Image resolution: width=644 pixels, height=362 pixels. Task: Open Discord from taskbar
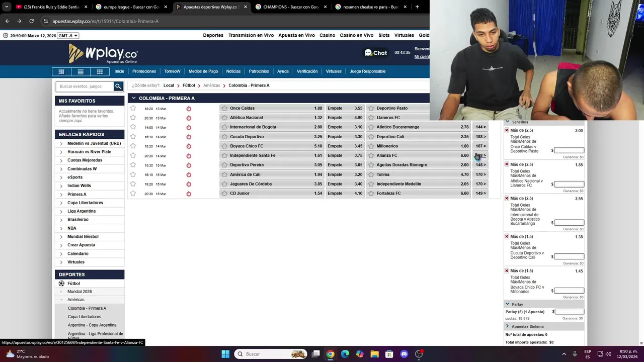click(404, 354)
